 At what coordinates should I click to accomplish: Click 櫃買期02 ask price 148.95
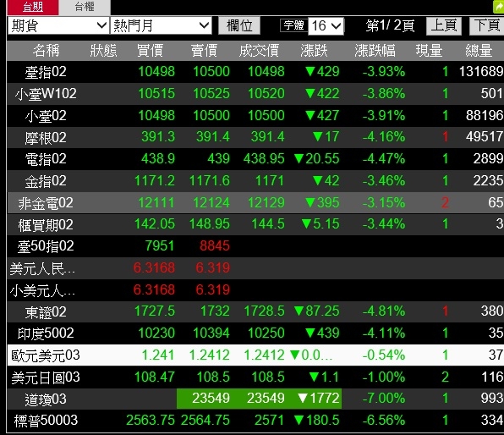tap(209, 224)
